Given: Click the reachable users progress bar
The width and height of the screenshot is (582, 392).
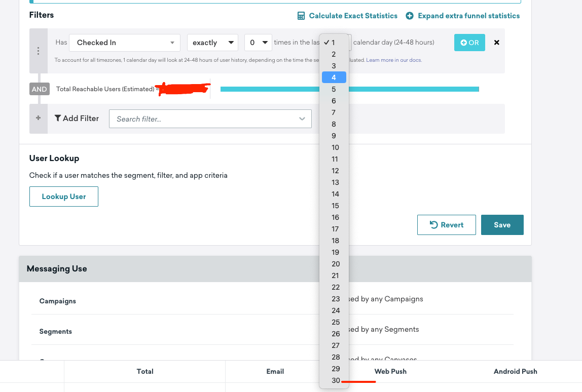Looking at the screenshot, I should click(349, 89).
